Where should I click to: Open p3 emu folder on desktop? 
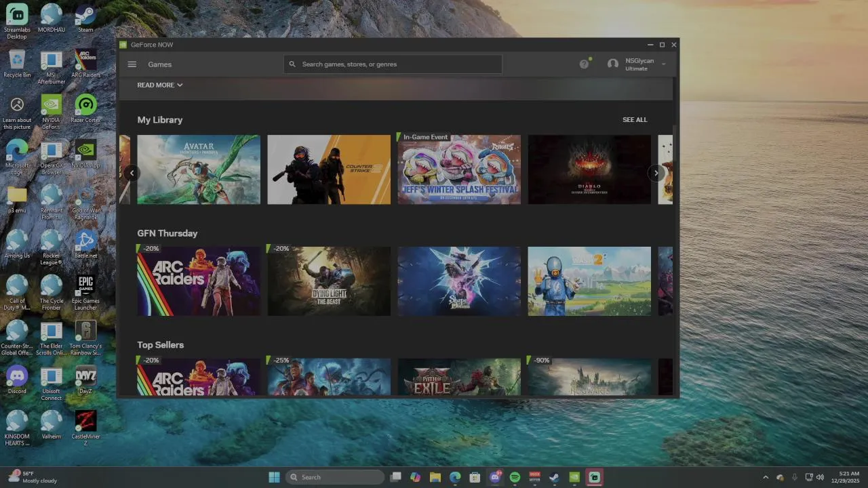[17, 199]
